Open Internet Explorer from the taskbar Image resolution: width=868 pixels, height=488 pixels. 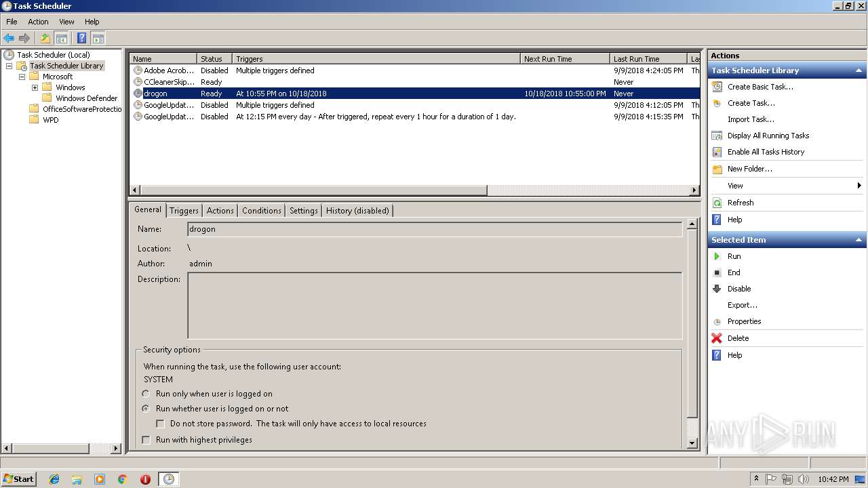(x=54, y=479)
